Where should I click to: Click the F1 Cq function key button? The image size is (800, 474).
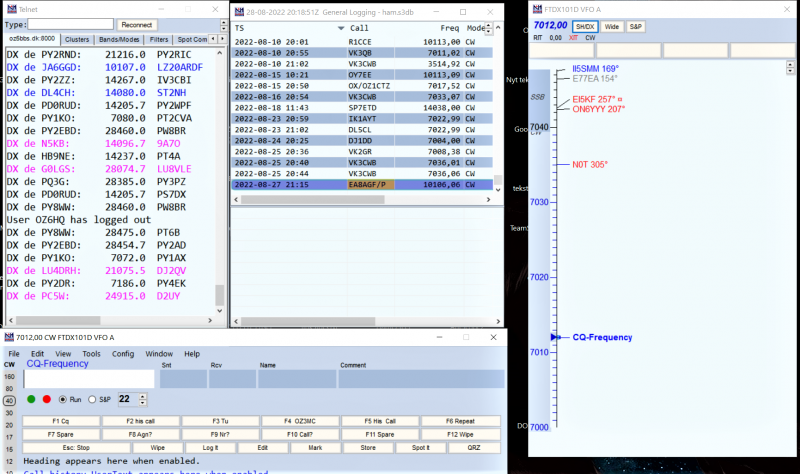pos(61,421)
